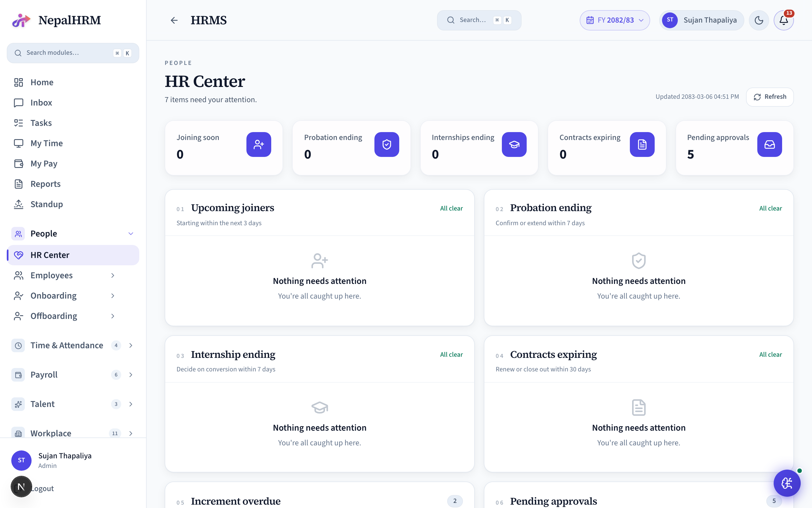The image size is (812, 508).
Task: Click the Pending approvals heading in panel 06
Action: (554, 501)
